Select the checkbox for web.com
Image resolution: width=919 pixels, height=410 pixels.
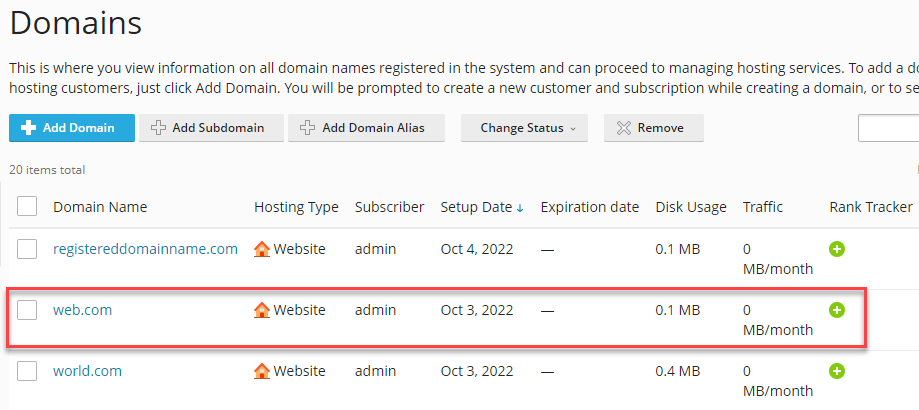click(28, 310)
